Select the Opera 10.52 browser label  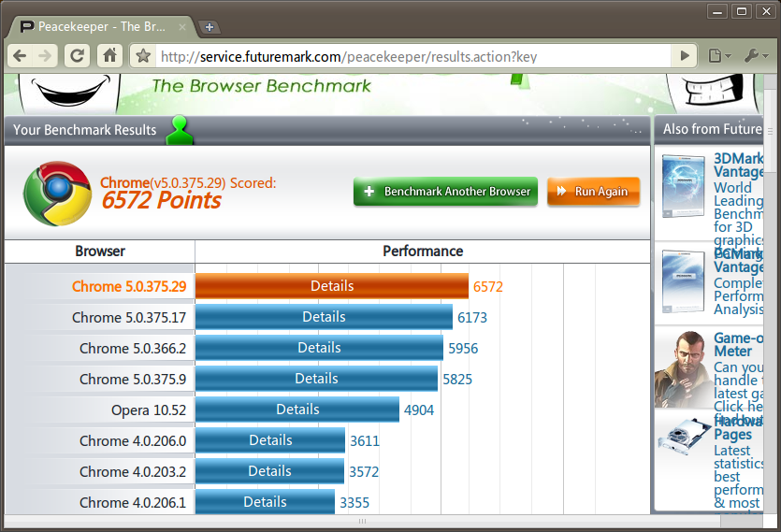pyautogui.click(x=149, y=410)
